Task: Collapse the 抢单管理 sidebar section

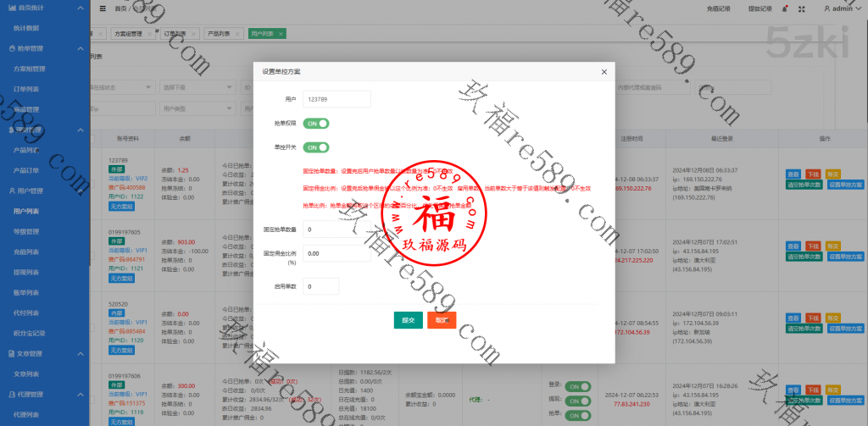Action: point(79,49)
